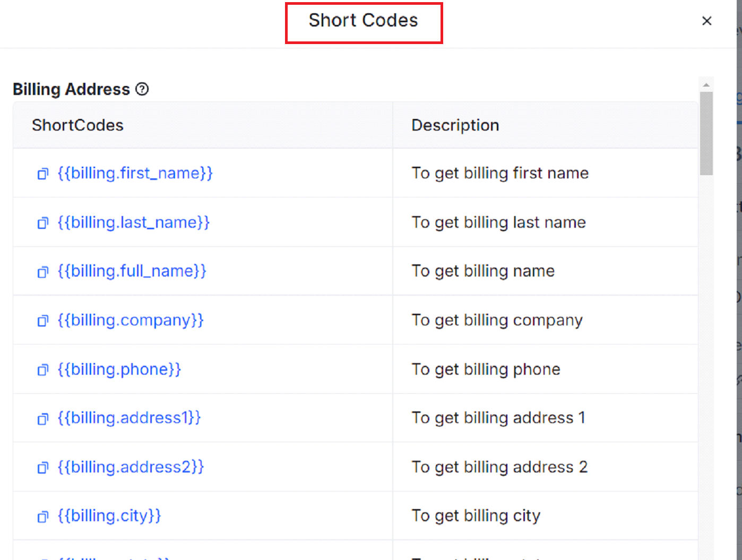The width and height of the screenshot is (742, 560).
Task: Select the Billing Address section heading
Action: tap(71, 89)
